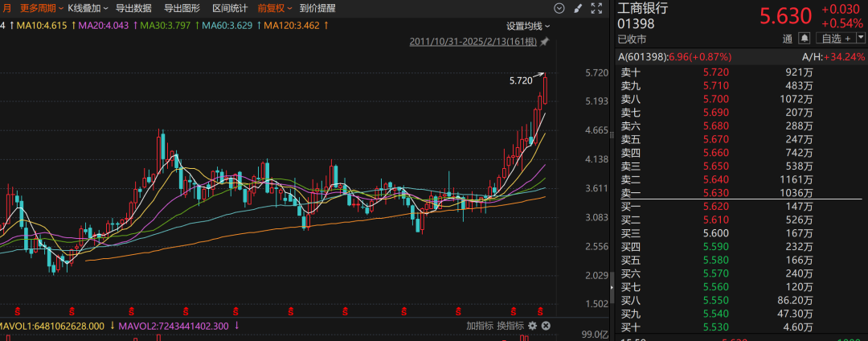
Task: Open the K线叠加 overlay dropdown
Action: [88, 8]
